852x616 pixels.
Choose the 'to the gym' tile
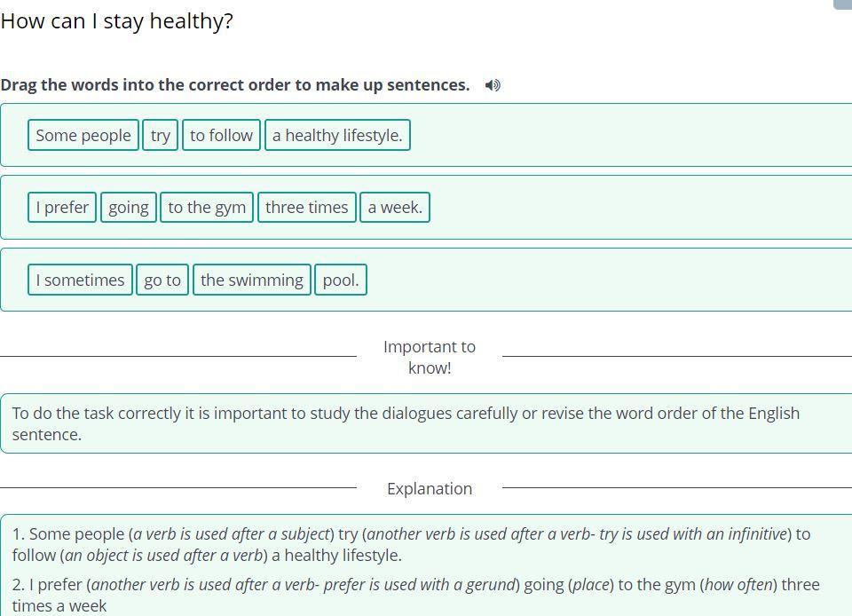coord(207,208)
